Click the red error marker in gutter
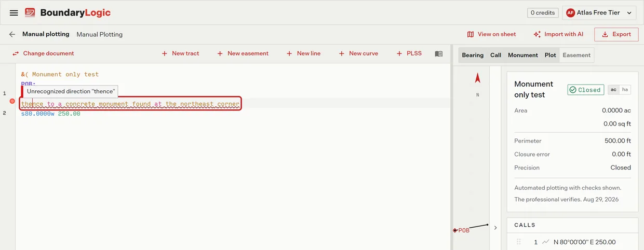This screenshot has width=644, height=250. [12, 101]
